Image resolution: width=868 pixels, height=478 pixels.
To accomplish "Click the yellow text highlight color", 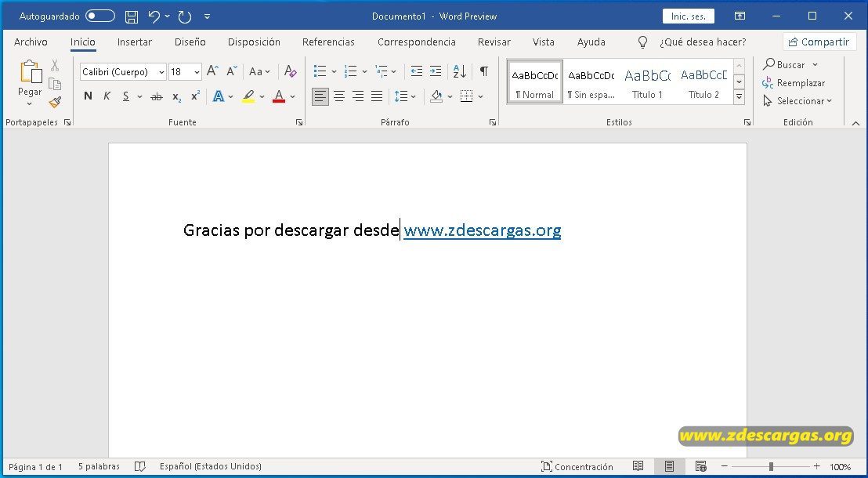I will (248, 97).
